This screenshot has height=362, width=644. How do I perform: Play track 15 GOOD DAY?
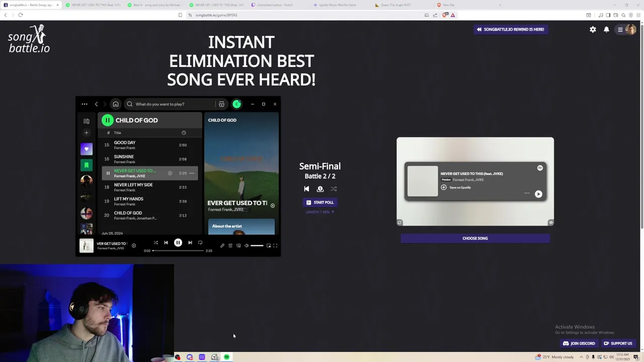pyautogui.click(x=150, y=145)
